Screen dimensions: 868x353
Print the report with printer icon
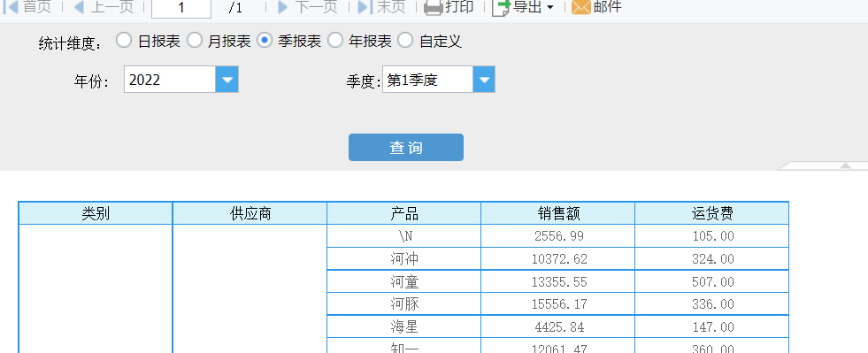point(434,7)
